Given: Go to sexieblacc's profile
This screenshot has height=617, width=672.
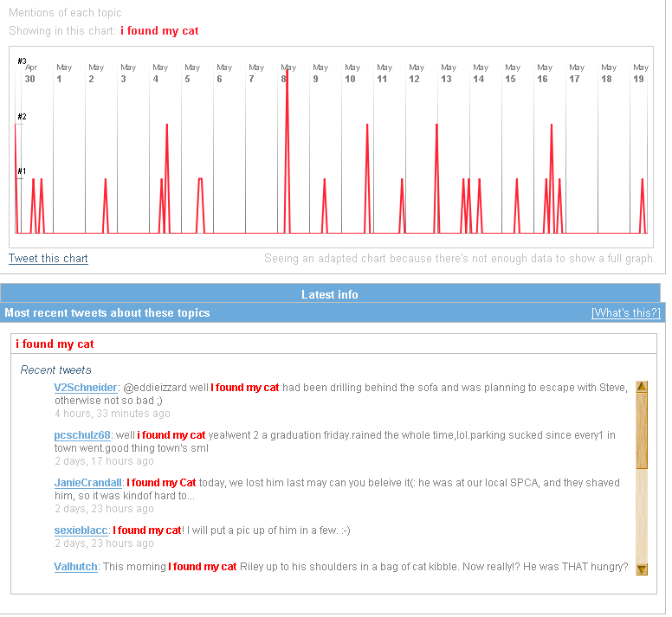Looking at the screenshot, I should tap(81, 530).
